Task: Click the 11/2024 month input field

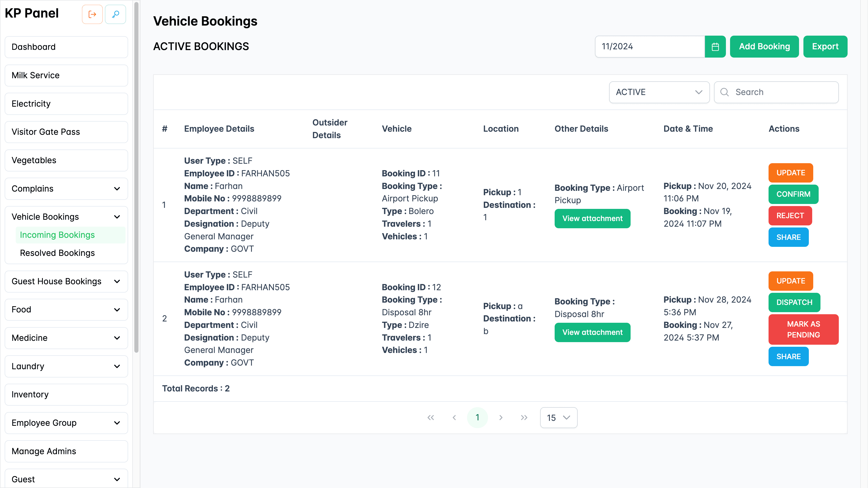Action: click(x=650, y=46)
